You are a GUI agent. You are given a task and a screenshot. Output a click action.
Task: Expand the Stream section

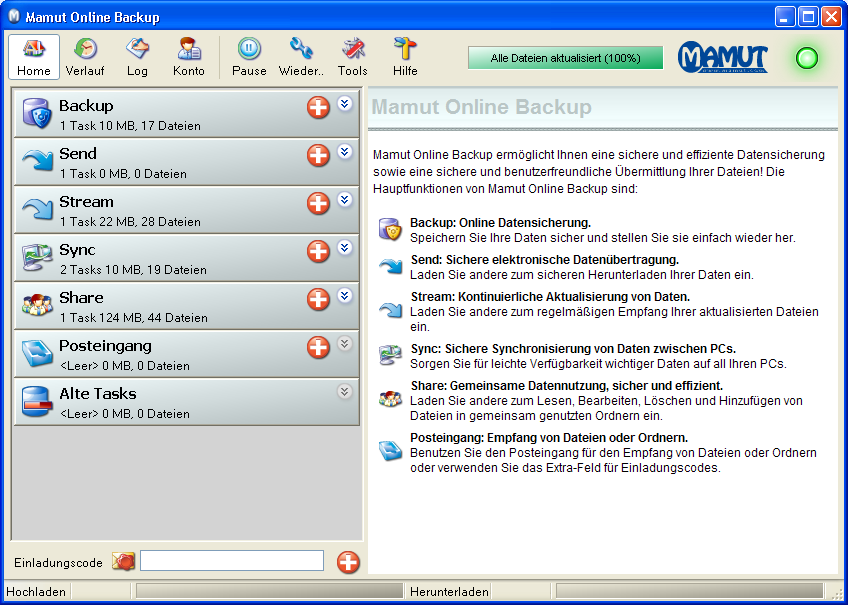345,200
